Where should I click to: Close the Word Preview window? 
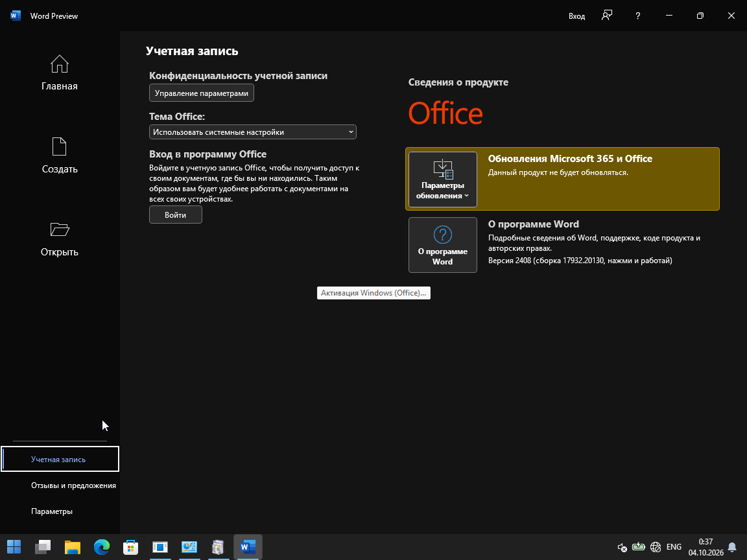coord(731,16)
